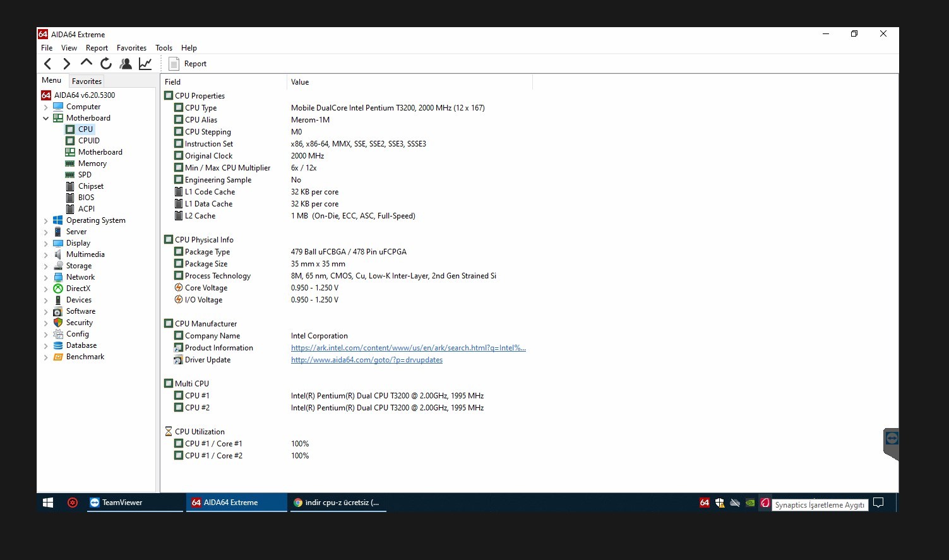Click the TeamViewer side panel tab
Viewport: 949px width, 560px height.
click(x=891, y=439)
